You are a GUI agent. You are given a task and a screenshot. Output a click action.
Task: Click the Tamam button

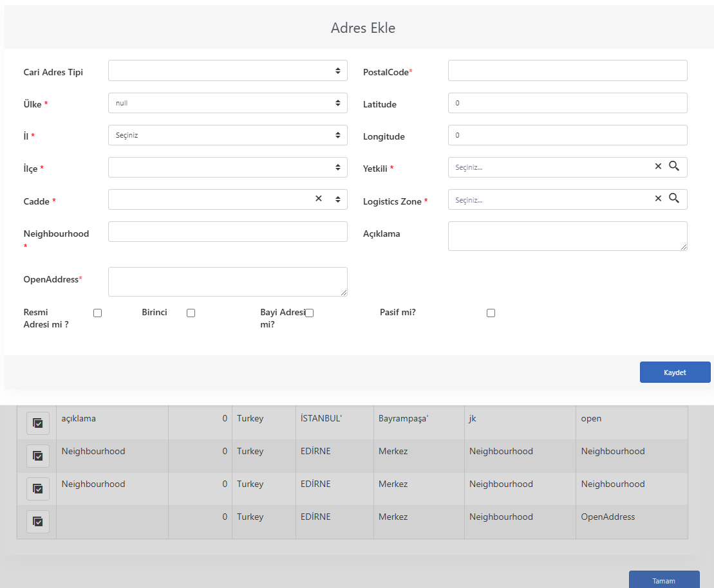tap(664, 580)
